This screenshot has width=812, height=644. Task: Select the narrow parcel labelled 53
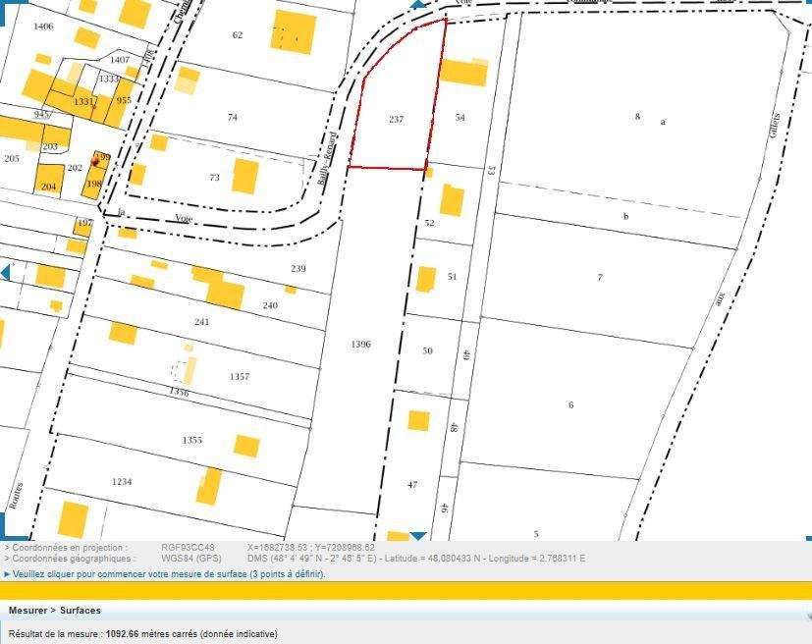(492, 170)
